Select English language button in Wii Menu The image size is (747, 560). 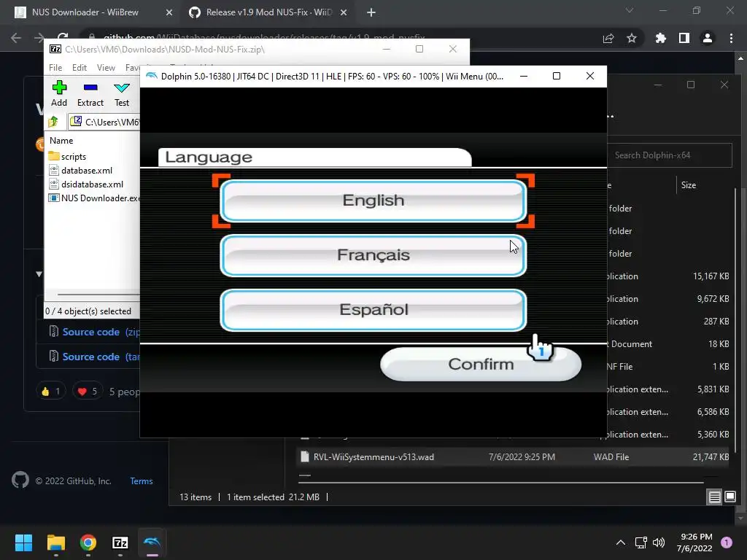tap(373, 201)
